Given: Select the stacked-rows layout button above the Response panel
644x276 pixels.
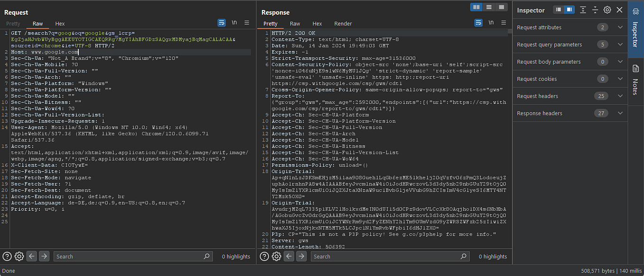Looking at the screenshot, I should coord(488,7).
